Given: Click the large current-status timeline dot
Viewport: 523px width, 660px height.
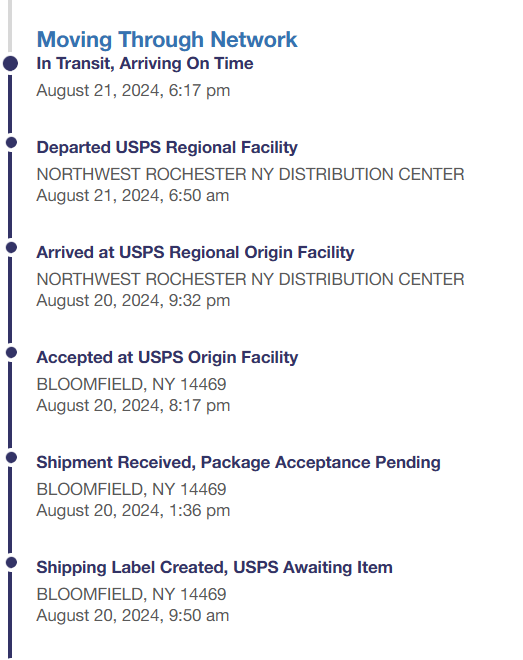Looking at the screenshot, I should click(x=11, y=64).
